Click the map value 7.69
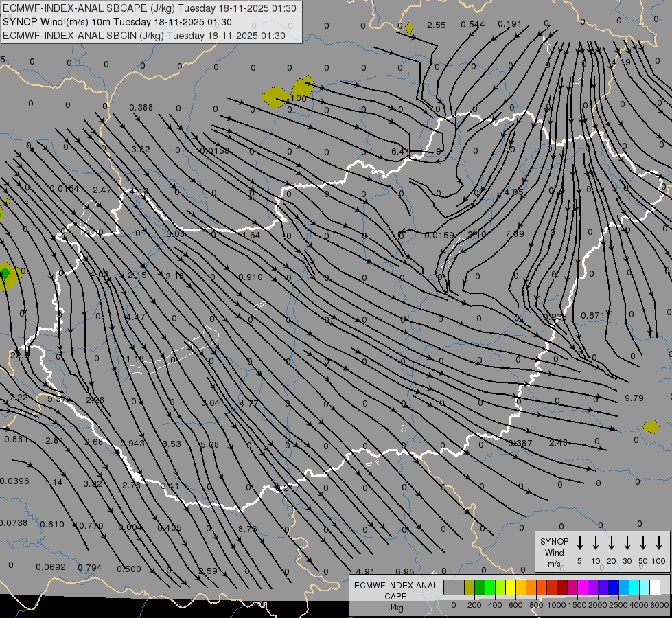This screenshot has width=672, height=618. [515, 233]
